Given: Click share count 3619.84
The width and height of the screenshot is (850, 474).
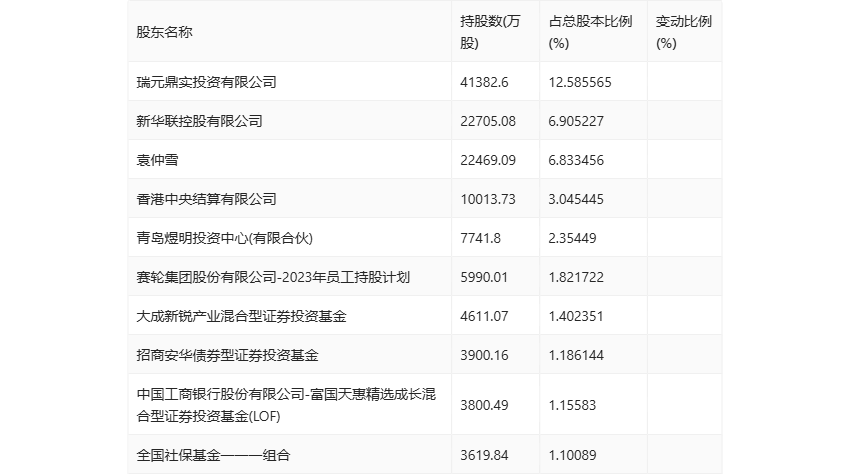Looking at the screenshot, I should tap(484, 455).
